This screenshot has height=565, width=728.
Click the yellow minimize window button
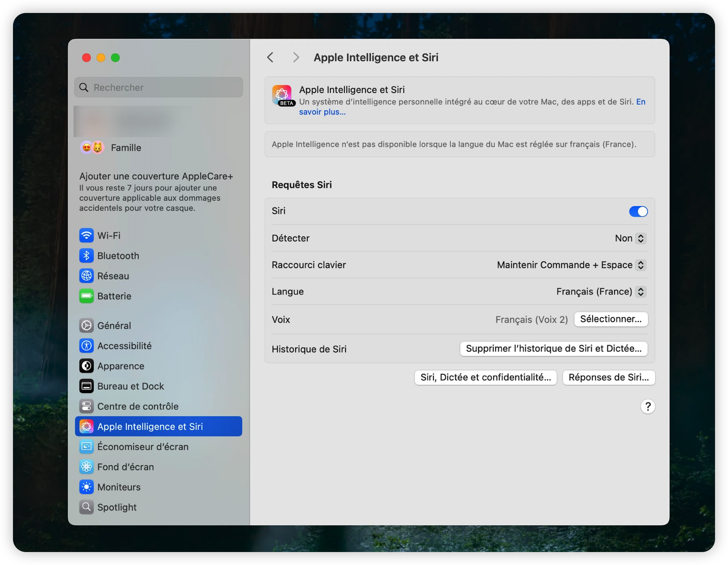point(101,58)
